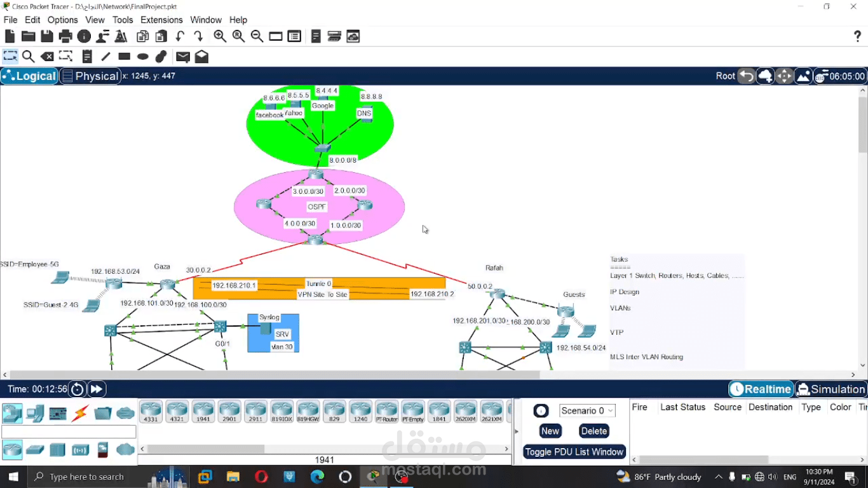
Task: Choose the Wireless Devices subcategory icon
Action: click(x=80, y=450)
